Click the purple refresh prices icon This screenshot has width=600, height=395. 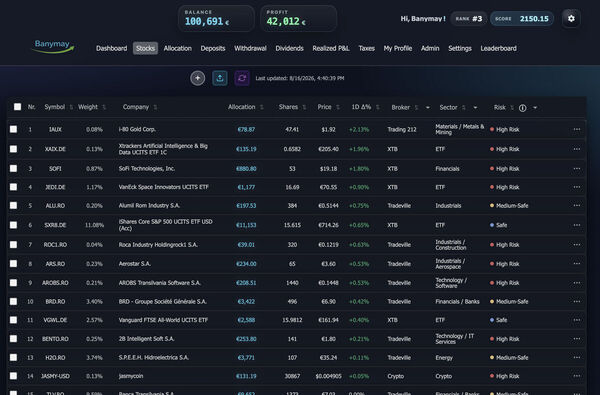point(242,78)
